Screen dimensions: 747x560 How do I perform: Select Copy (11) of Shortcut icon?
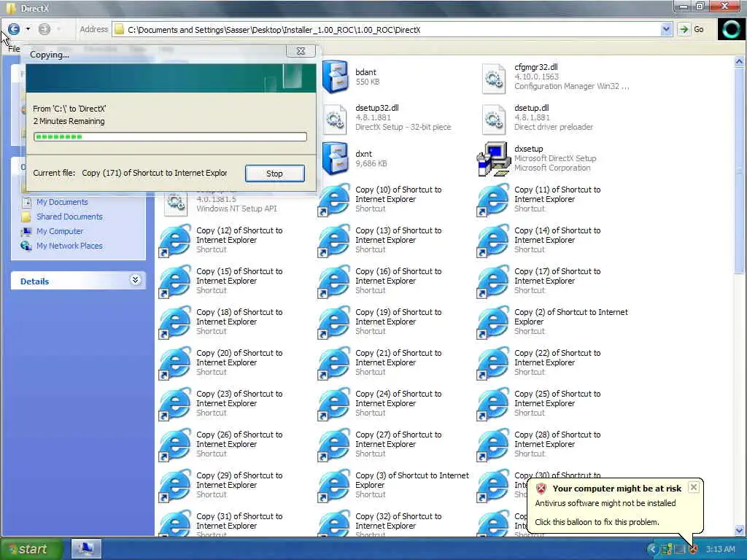point(493,200)
